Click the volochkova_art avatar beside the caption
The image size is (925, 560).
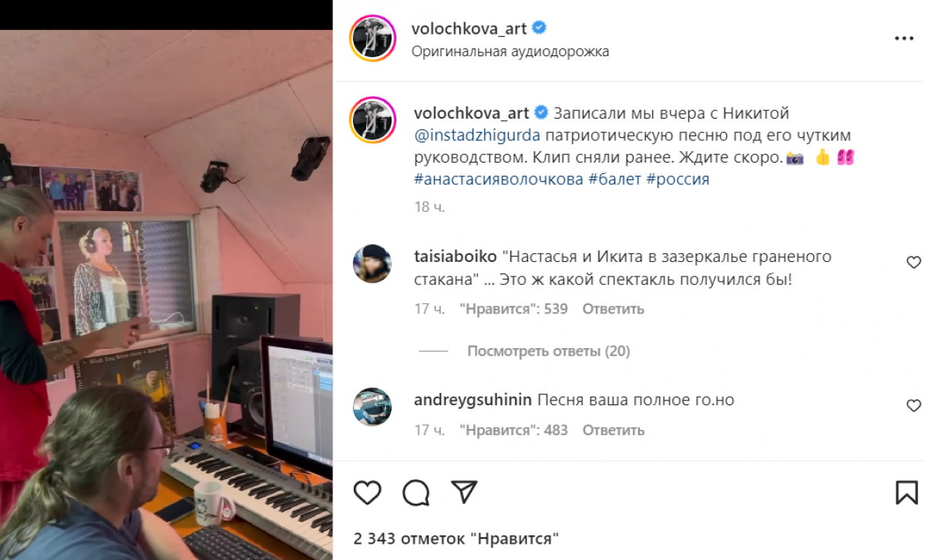tap(373, 122)
